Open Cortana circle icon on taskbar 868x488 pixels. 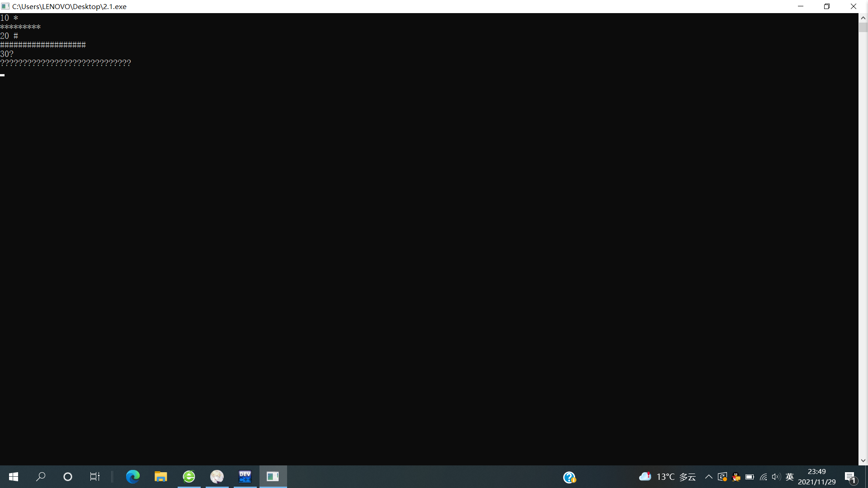[x=68, y=477]
